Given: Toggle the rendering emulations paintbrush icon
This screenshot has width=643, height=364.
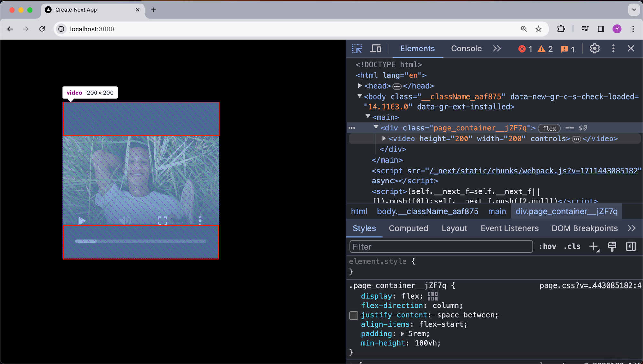Looking at the screenshot, I should click(612, 246).
